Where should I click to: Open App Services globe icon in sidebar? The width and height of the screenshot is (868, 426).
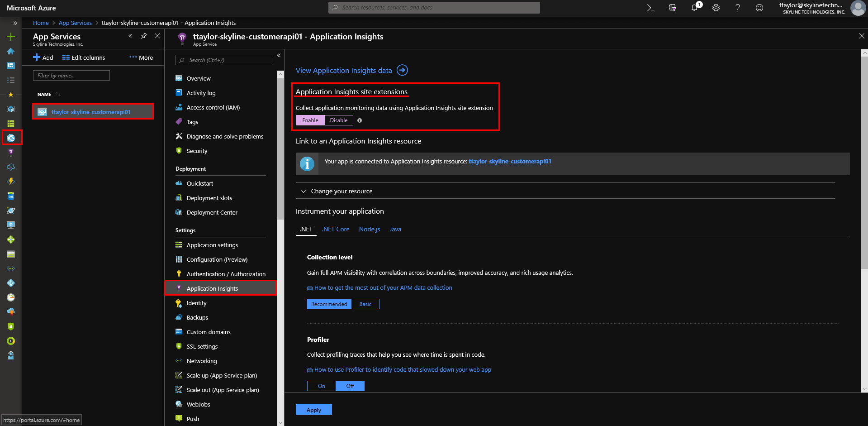(x=11, y=138)
